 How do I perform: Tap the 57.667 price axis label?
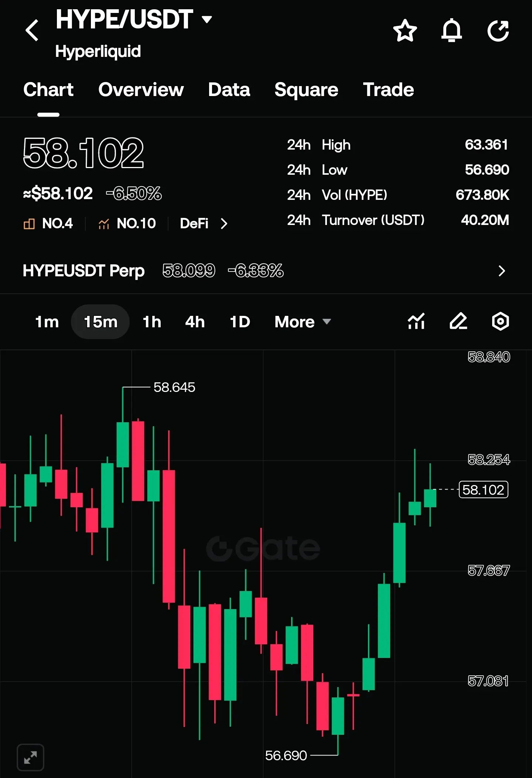tap(489, 571)
